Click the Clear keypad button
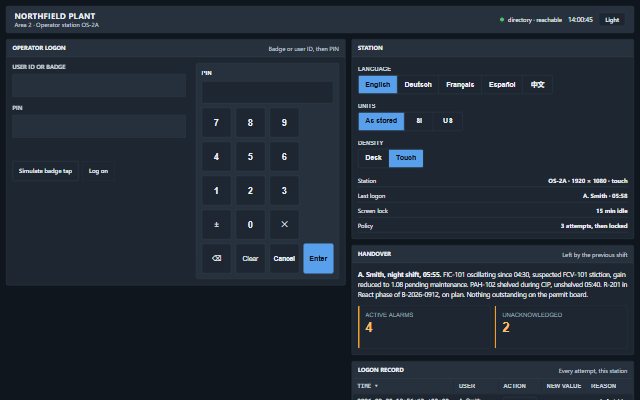 (x=250, y=258)
